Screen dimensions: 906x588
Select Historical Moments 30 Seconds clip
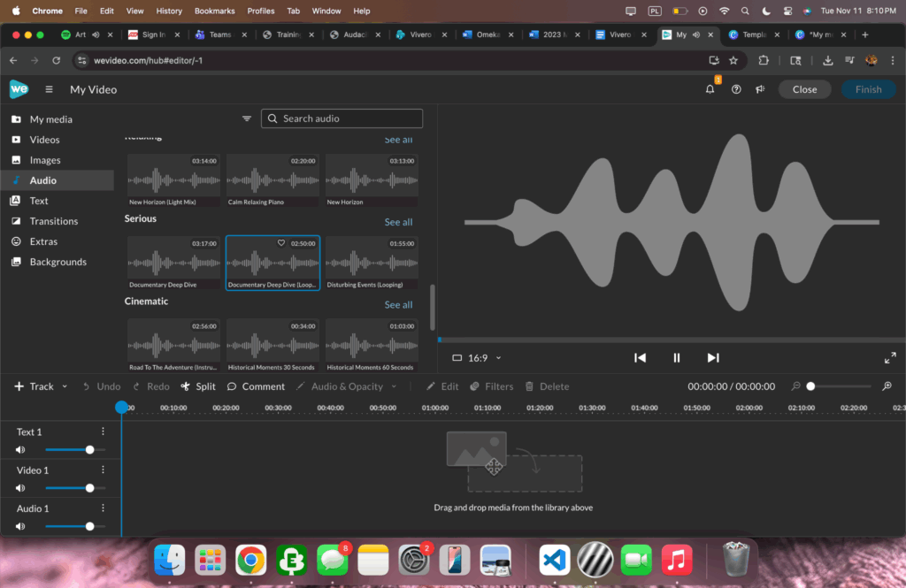(x=273, y=345)
